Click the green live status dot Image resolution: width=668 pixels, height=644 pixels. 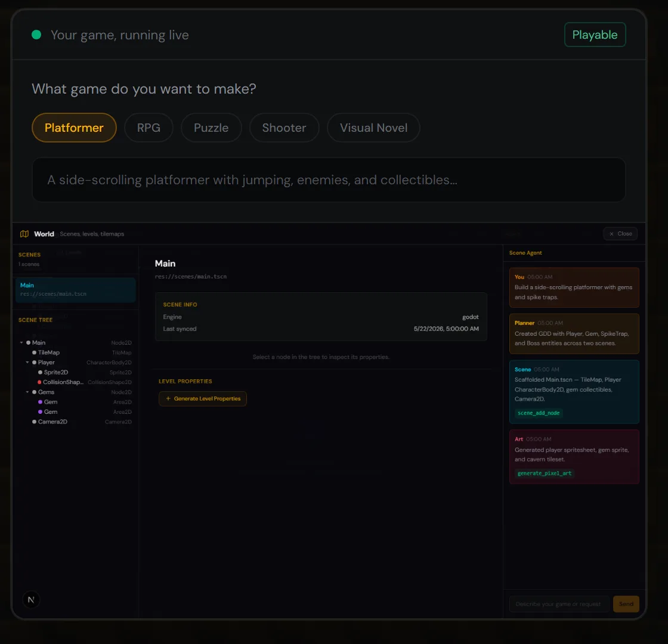pyautogui.click(x=36, y=35)
